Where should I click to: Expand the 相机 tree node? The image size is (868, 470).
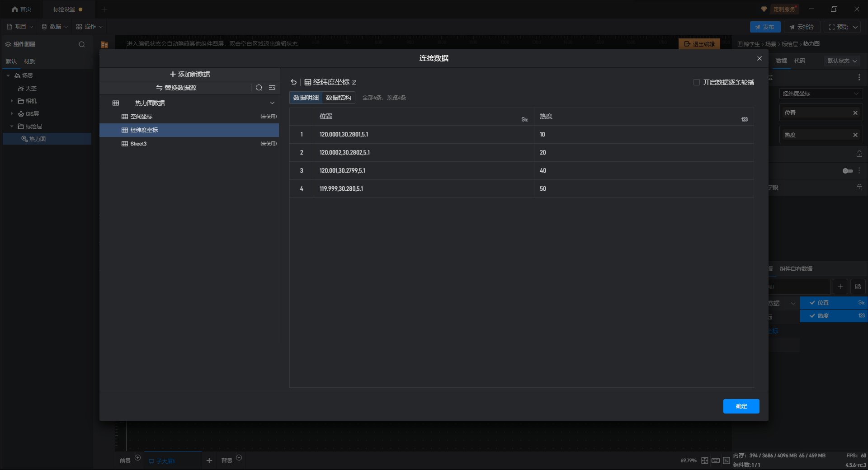click(x=12, y=101)
